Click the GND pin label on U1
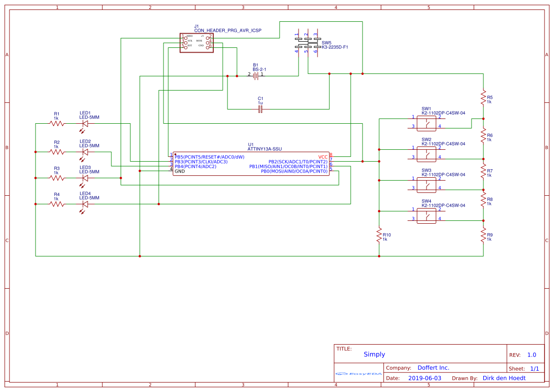 click(180, 172)
